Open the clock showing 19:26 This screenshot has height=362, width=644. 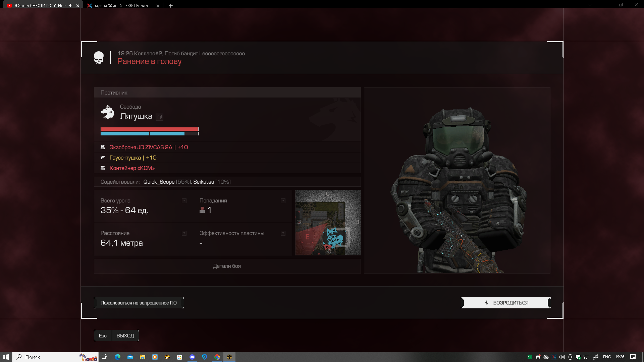pos(620,357)
